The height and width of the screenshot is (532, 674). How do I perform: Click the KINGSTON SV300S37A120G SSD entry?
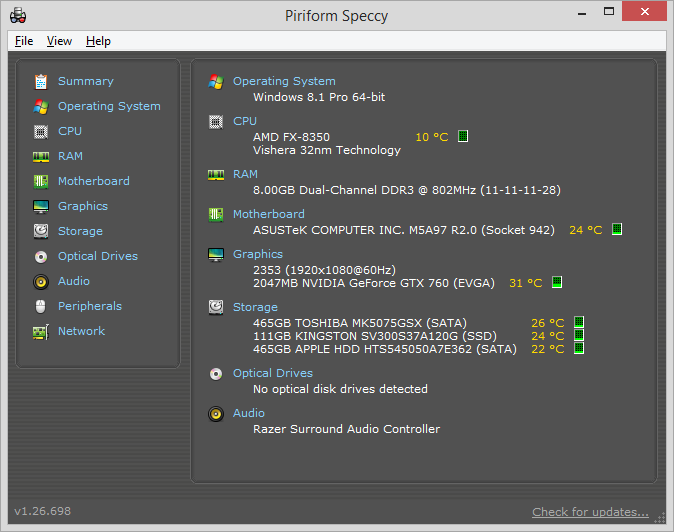click(375, 336)
